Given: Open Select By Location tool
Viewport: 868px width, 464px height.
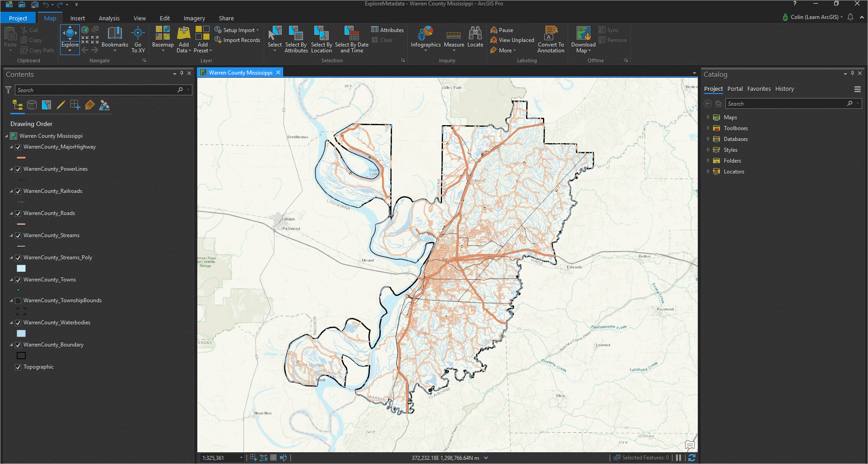Looking at the screenshot, I should point(322,39).
